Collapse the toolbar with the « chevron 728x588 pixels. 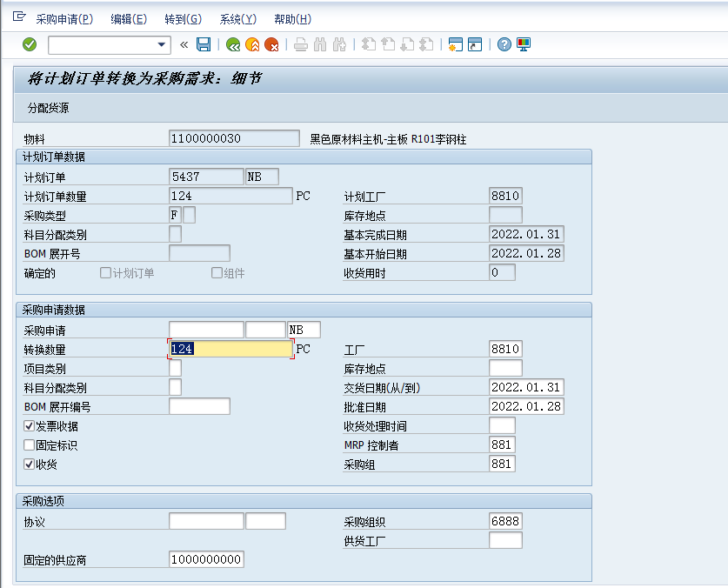tap(183, 44)
